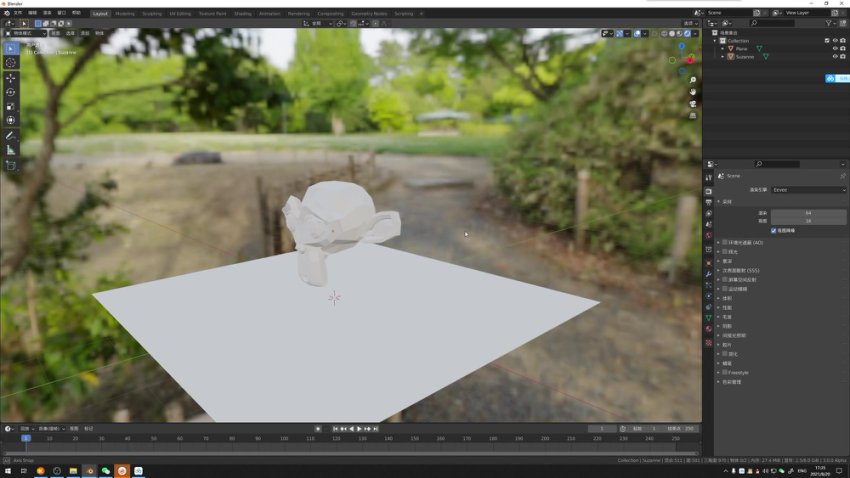Toggle the viewport denoising checkbox
Screen dimensions: 850x478
pos(773,230)
